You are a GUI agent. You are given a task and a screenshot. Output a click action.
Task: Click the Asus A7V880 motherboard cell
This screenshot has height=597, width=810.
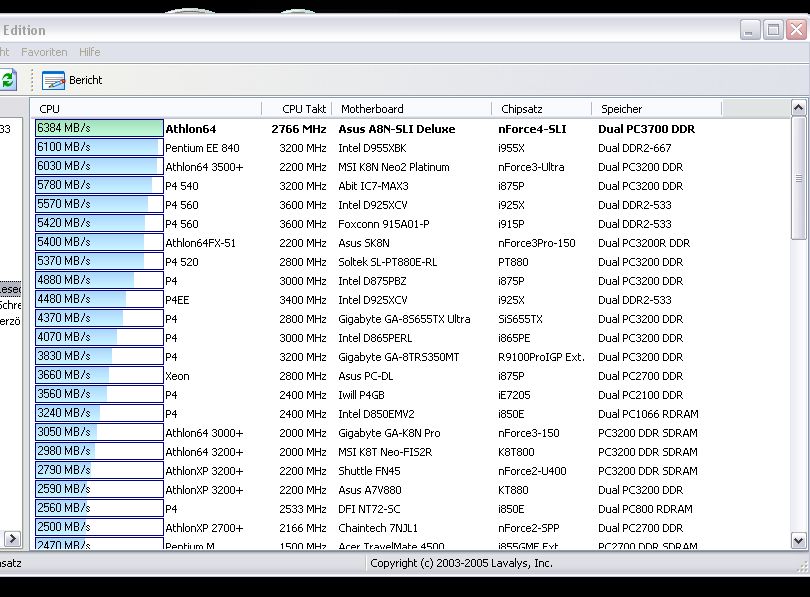(369, 490)
